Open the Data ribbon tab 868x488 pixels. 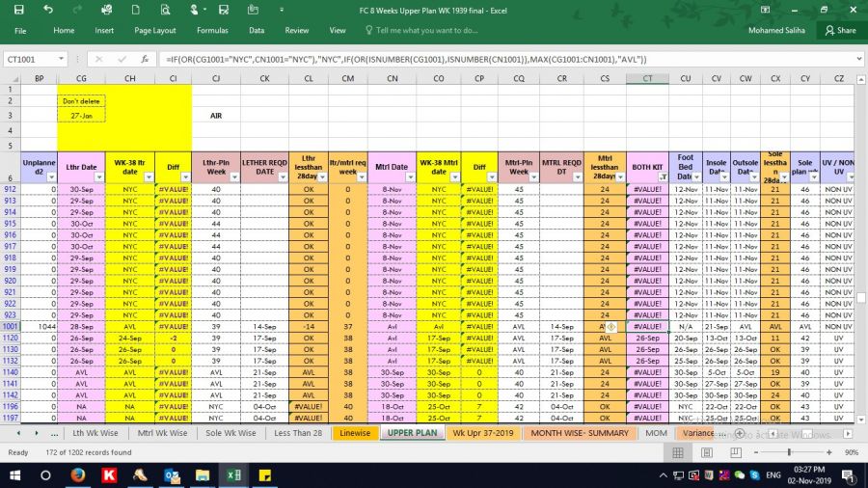click(x=257, y=31)
